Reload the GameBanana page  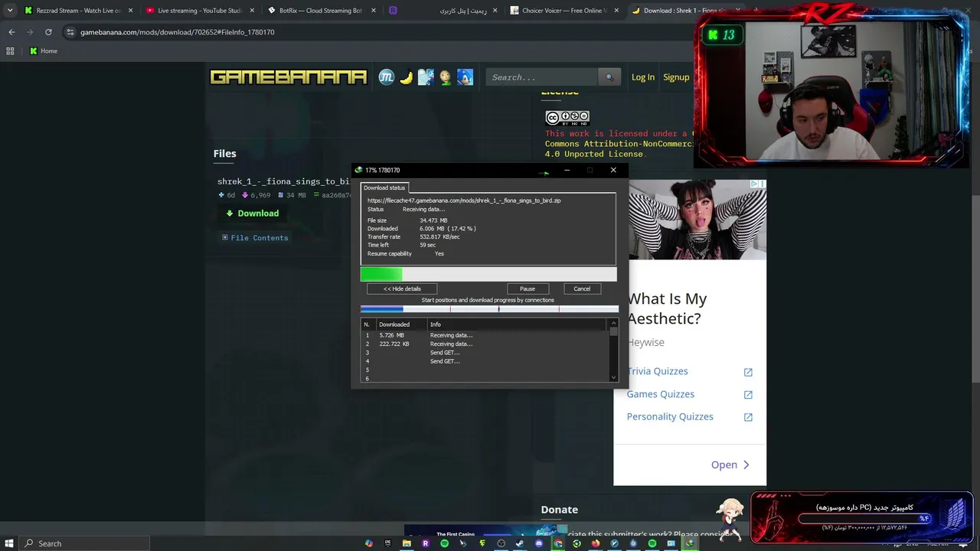tap(48, 32)
